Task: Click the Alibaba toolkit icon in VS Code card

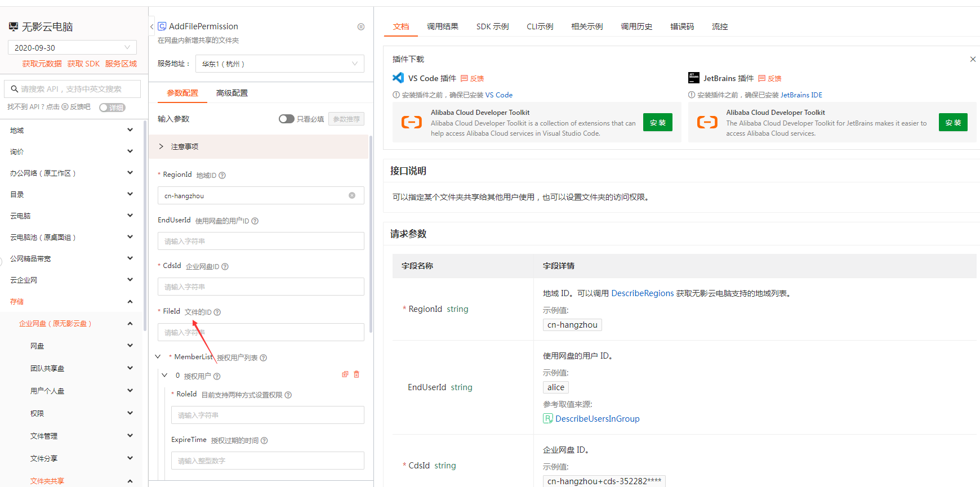Action: click(412, 122)
